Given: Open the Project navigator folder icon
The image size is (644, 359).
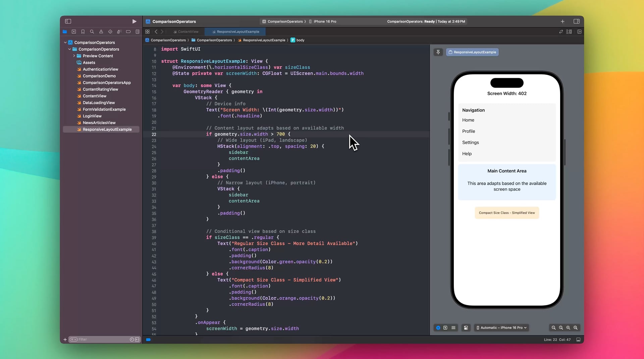Looking at the screenshot, I should (65, 32).
